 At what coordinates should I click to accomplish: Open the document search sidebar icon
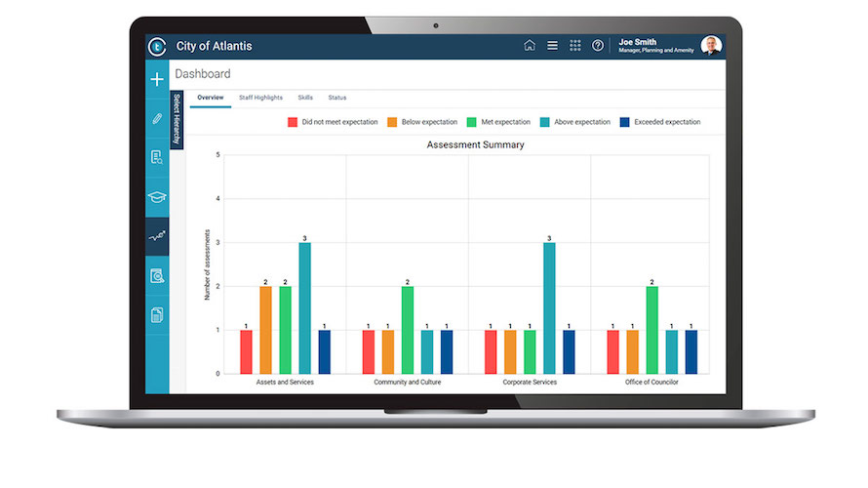click(x=157, y=158)
